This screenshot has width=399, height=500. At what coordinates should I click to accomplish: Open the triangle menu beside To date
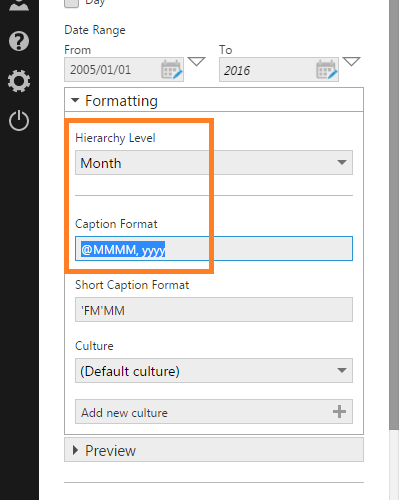pos(351,61)
